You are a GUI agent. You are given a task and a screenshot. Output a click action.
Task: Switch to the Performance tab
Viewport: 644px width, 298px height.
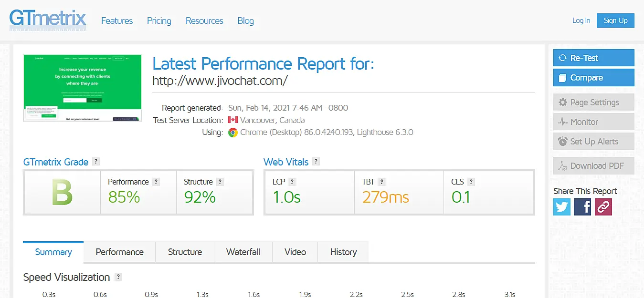tap(119, 252)
